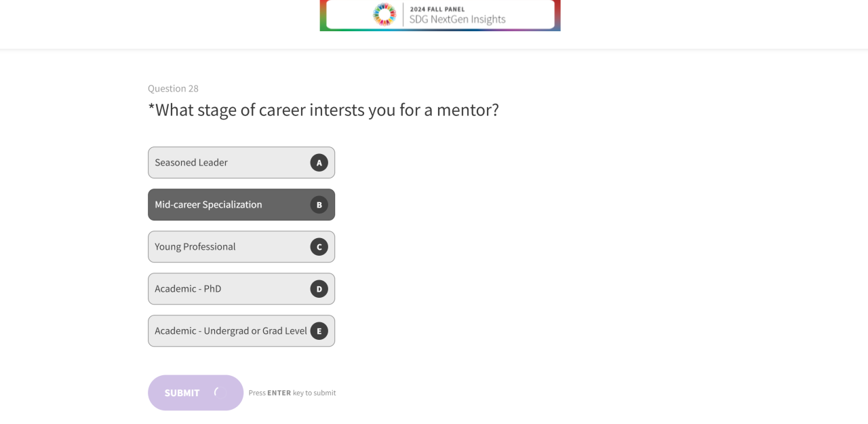Click the circular E key badge

tap(319, 331)
